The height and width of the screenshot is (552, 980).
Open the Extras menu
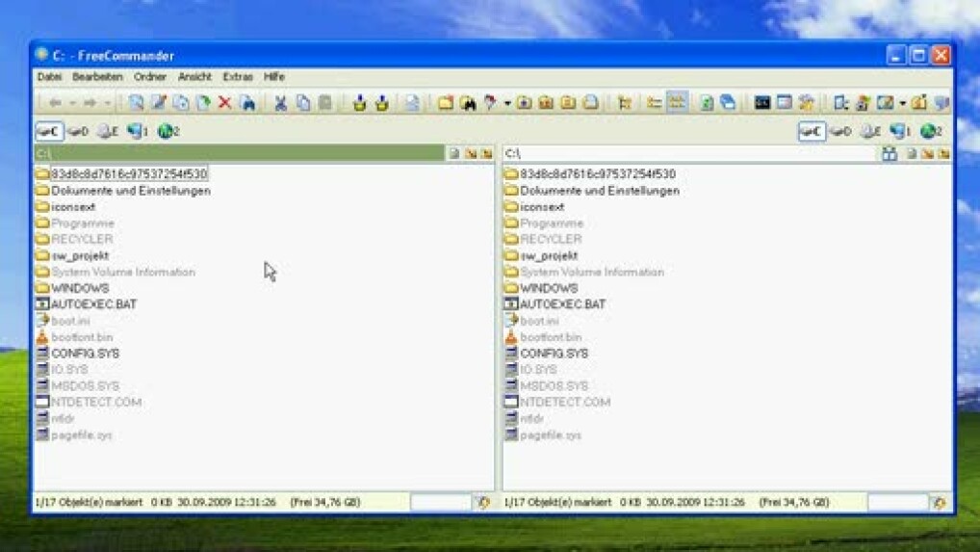238,76
